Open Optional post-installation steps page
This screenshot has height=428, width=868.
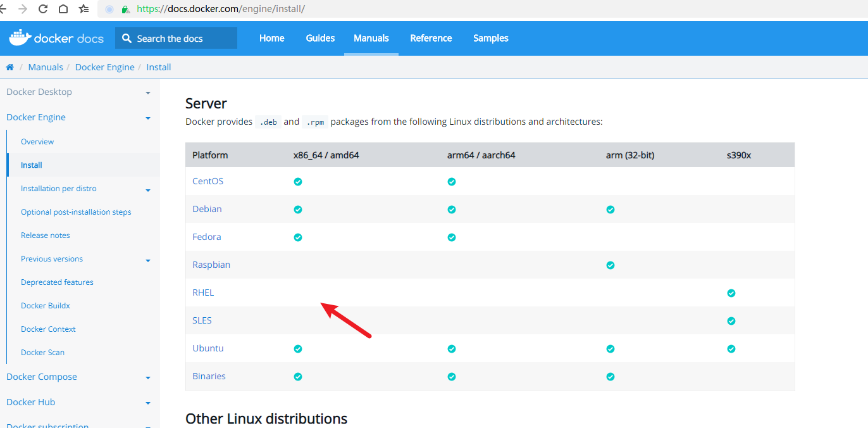tap(76, 212)
